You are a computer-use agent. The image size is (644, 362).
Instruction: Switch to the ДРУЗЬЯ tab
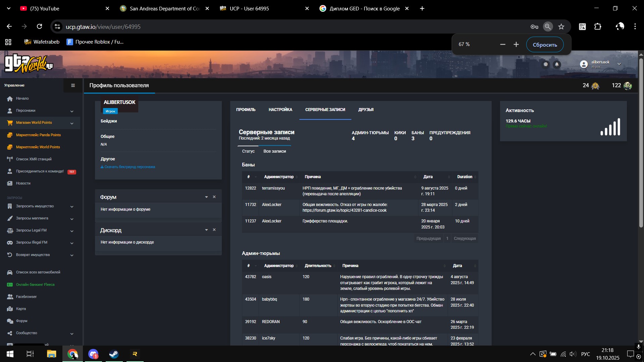pos(365,110)
